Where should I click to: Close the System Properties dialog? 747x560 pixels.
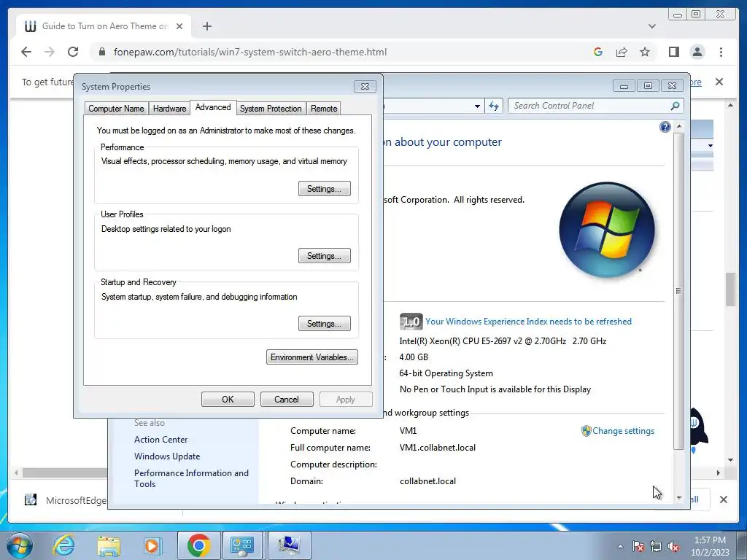click(x=365, y=86)
